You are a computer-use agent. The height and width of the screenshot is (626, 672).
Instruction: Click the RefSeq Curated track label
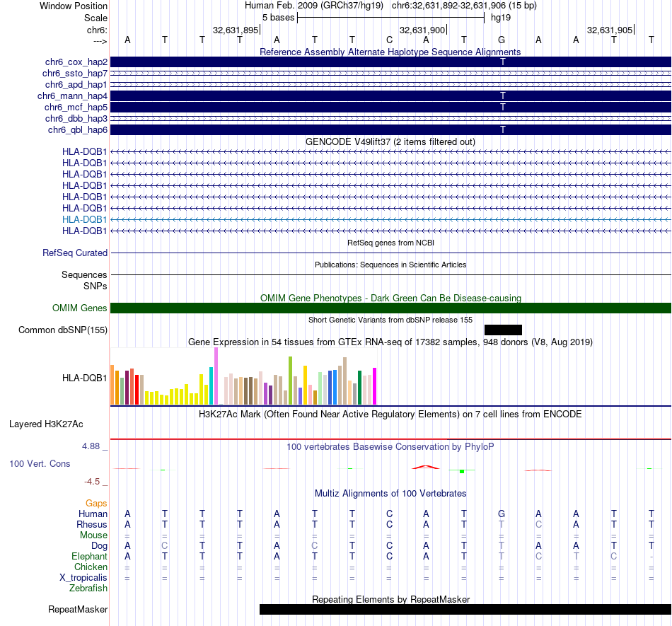[x=75, y=253]
